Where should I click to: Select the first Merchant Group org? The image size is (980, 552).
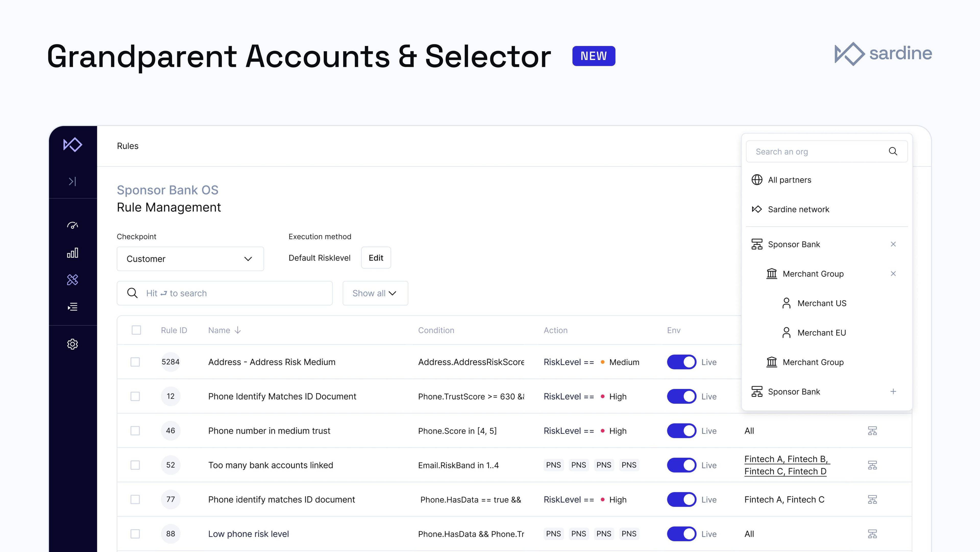tap(813, 274)
